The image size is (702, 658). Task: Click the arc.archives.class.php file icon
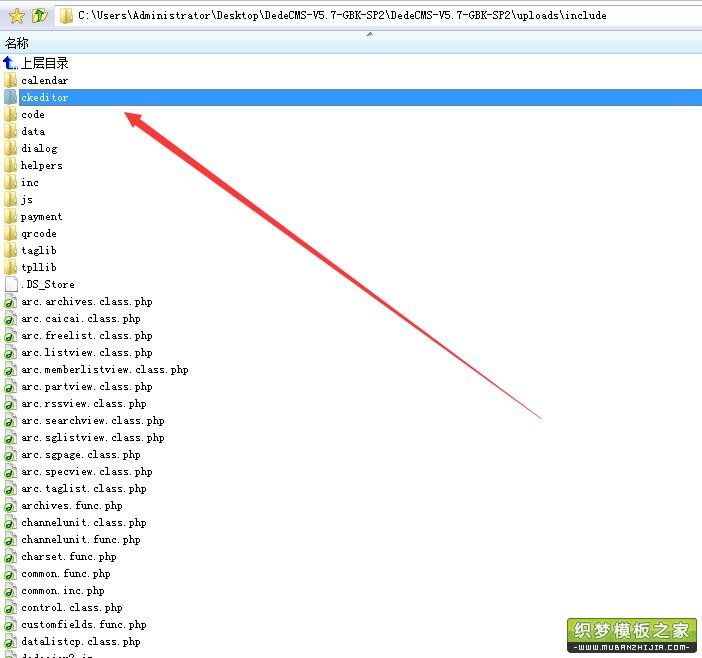click(x=11, y=302)
